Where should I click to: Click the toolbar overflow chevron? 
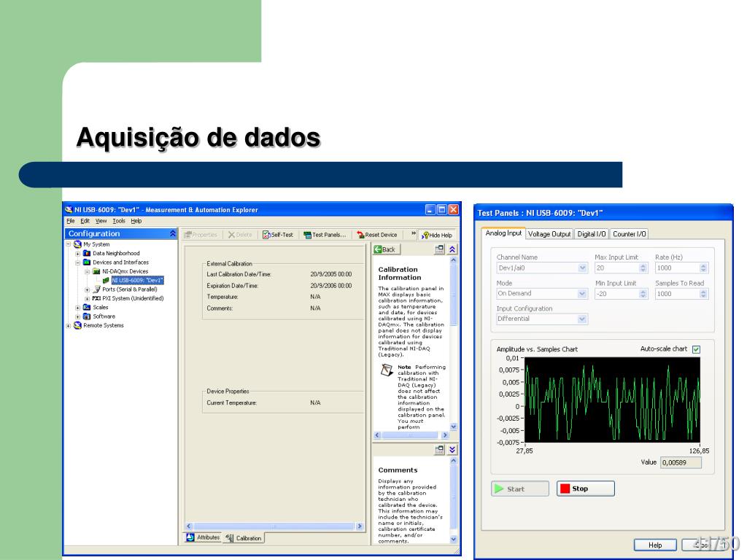coord(413,234)
